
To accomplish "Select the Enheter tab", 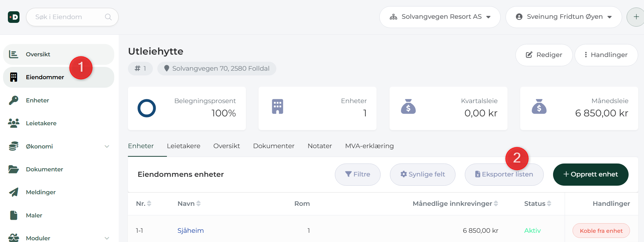I will (x=141, y=146).
